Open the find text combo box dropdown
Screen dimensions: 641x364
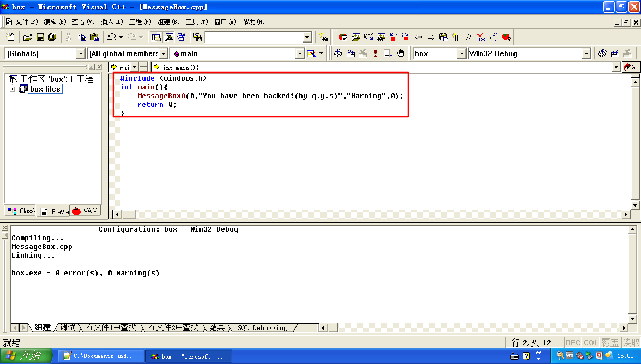point(307,37)
